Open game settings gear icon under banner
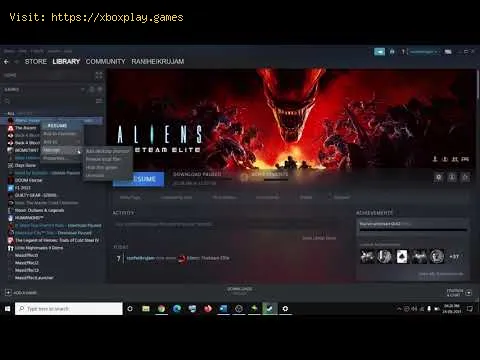480x360 pixels. coord(439,177)
